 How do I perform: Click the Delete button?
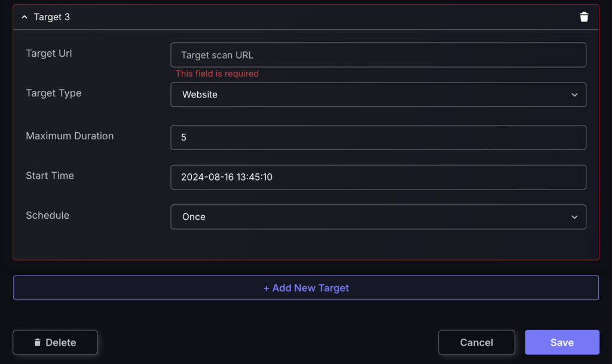click(x=56, y=342)
